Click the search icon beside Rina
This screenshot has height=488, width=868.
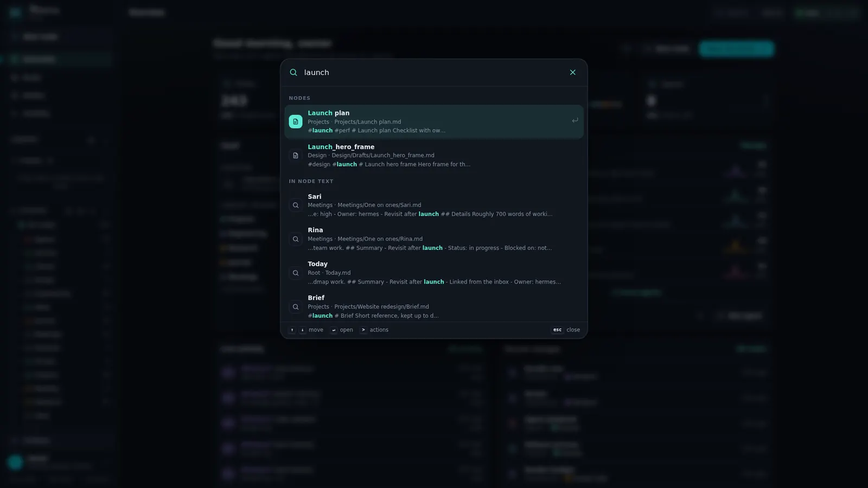coord(296,239)
